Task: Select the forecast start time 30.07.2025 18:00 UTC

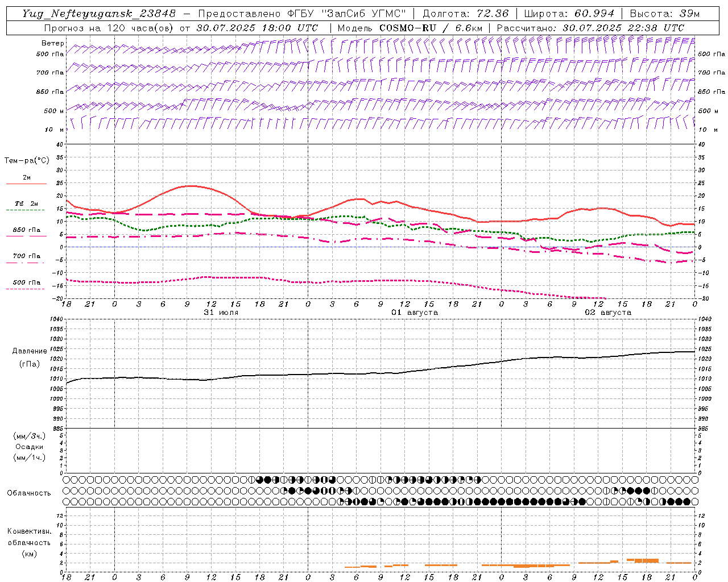Action: click(257, 28)
